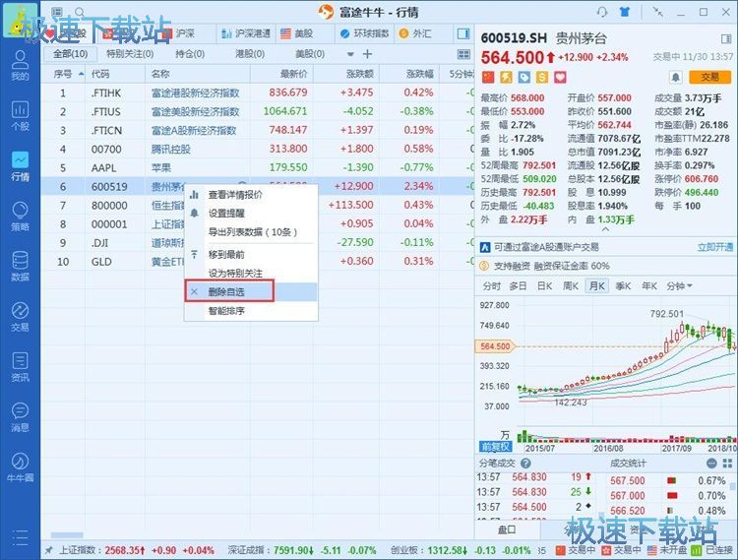The image size is (738, 560).
Task: Select 移到最前 in context menu
Action: click(x=226, y=255)
